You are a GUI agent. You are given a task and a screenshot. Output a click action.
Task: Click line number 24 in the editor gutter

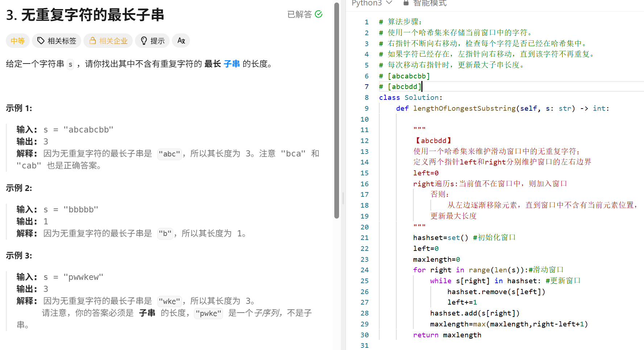point(364,270)
